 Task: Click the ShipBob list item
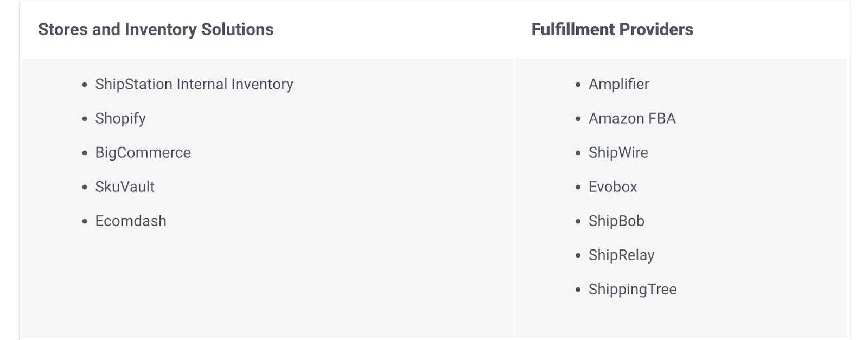click(616, 221)
